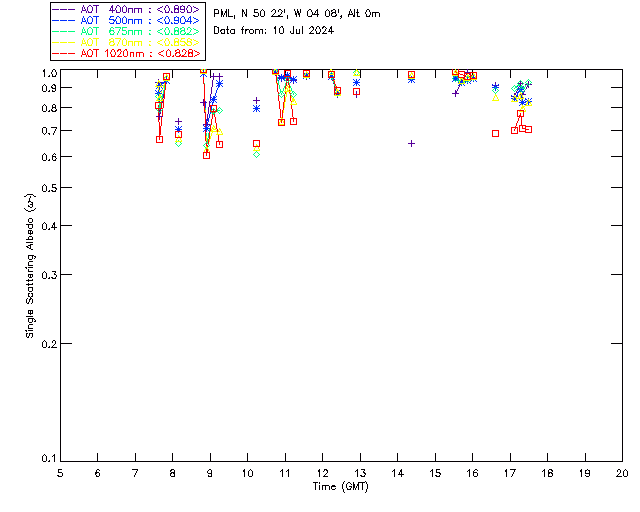Click the 12 tick label on time axis

pos(322,473)
